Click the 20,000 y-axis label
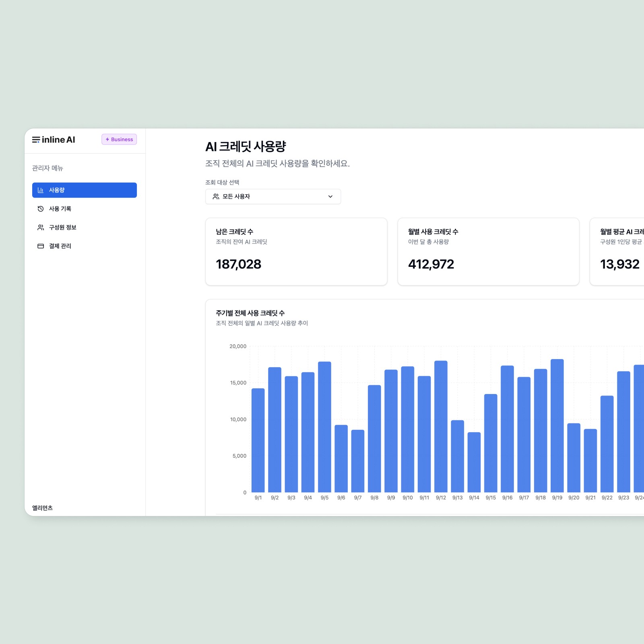The image size is (644, 644). [238, 346]
